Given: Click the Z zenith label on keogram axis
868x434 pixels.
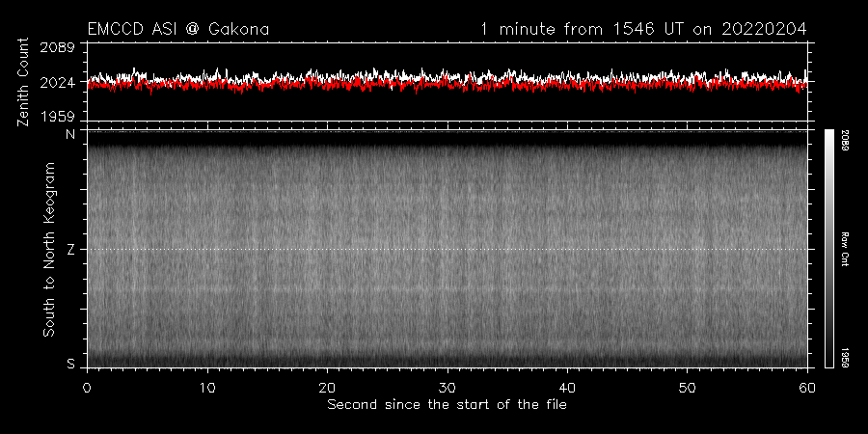Looking at the screenshot, I should pyautogui.click(x=70, y=250).
